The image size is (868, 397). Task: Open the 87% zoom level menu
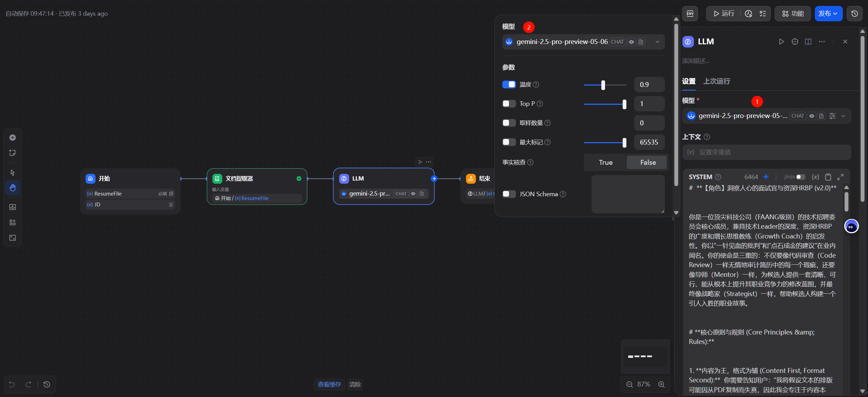pyautogui.click(x=644, y=384)
